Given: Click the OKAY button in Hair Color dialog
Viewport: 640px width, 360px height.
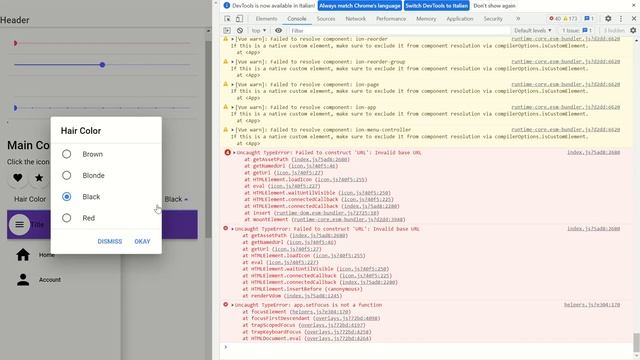Looking at the screenshot, I should (x=142, y=242).
